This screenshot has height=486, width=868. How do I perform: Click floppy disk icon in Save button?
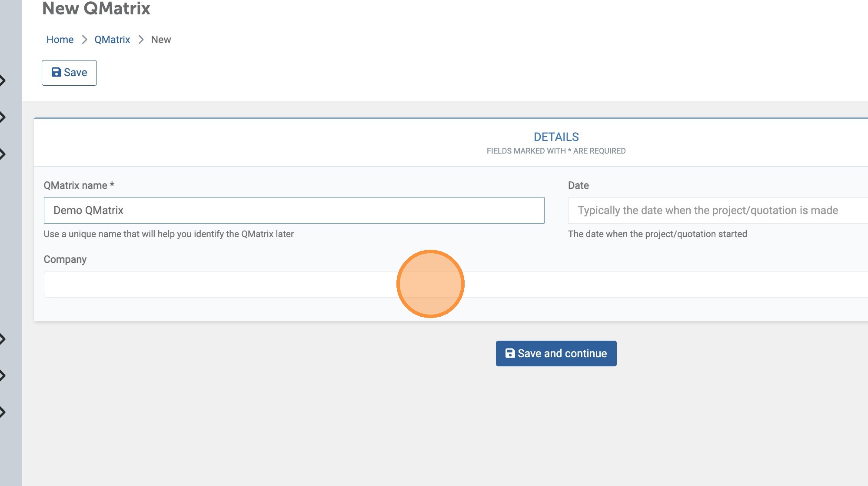57,72
